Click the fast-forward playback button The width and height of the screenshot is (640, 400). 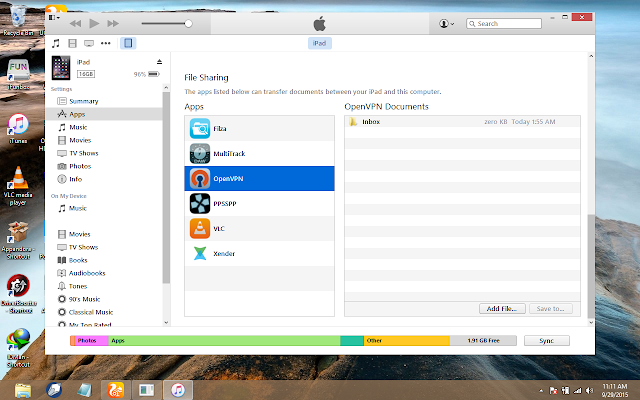(x=113, y=24)
